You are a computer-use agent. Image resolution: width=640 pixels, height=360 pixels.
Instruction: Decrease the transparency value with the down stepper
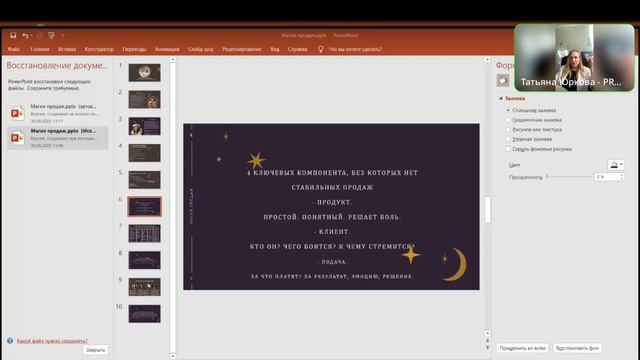point(622,179)
